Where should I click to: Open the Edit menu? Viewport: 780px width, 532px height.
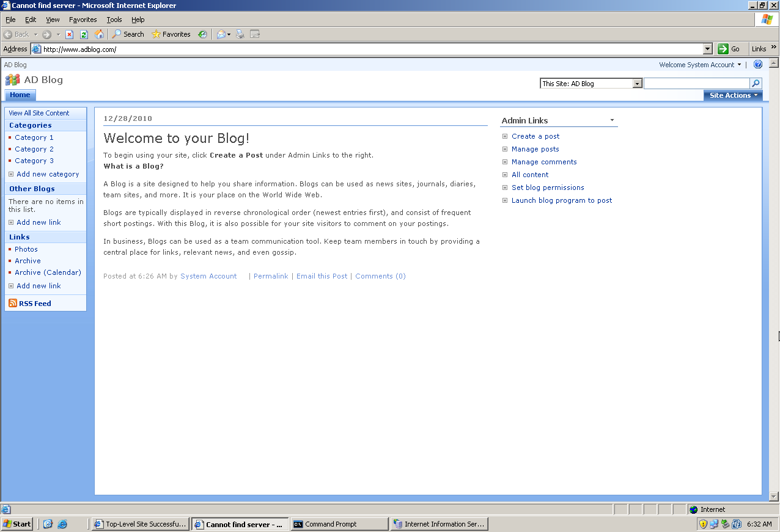pos(31,20)
